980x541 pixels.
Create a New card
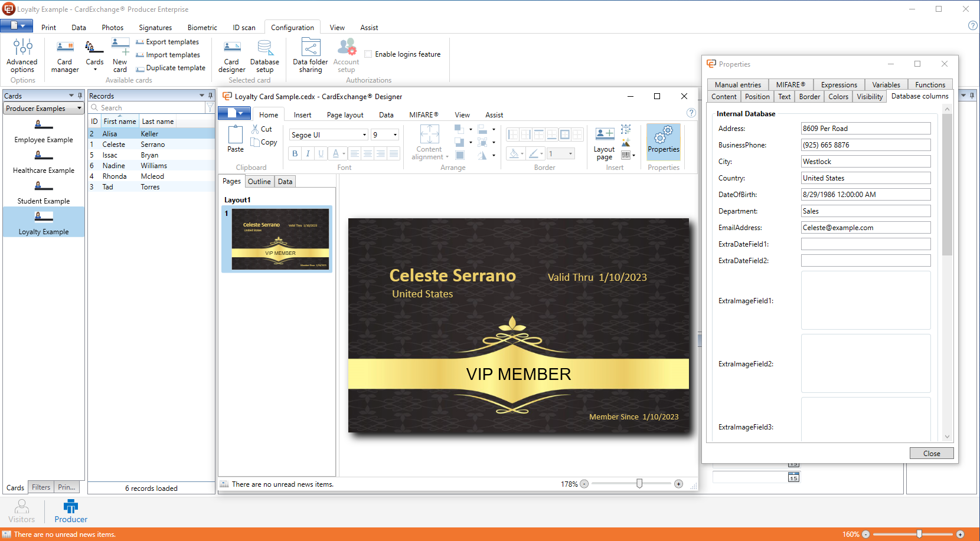click(x=120, y=56)
